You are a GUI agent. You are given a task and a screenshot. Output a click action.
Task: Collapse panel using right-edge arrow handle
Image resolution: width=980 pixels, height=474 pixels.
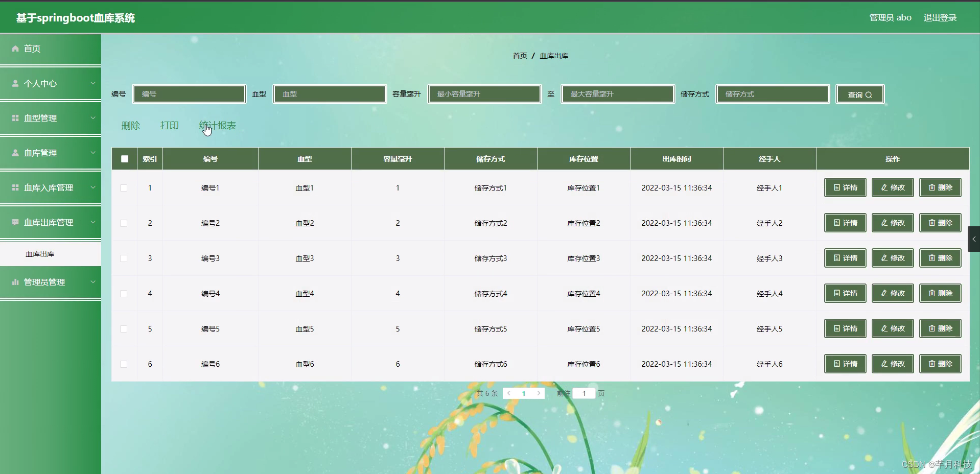click(974, 239)
